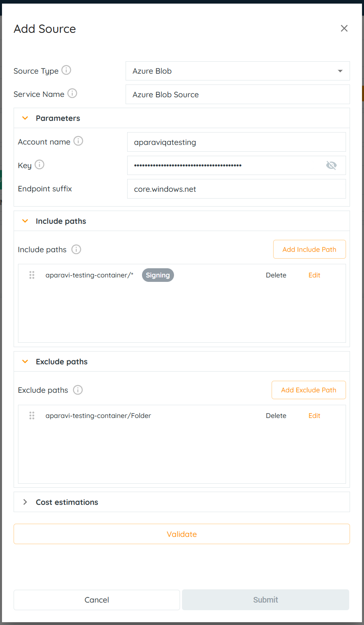Expand the Cost estimations section
Image resolution: width=364 pixels, height=625 pixels.
click(25, 502)
